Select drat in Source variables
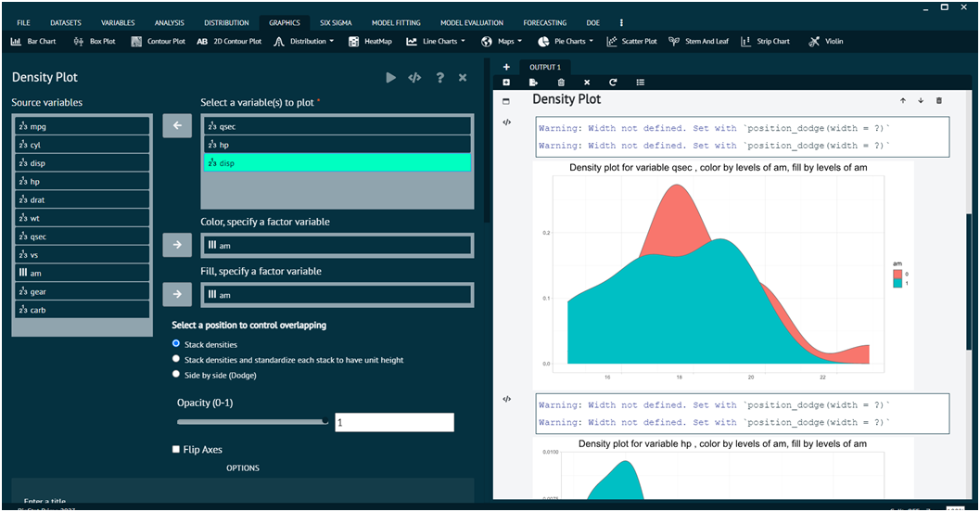 pyautogui.click(x=82, y=200)
